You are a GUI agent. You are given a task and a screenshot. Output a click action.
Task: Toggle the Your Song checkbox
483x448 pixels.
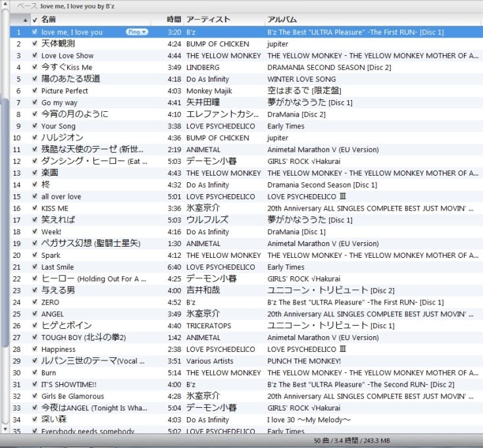[x=35, y=126]
